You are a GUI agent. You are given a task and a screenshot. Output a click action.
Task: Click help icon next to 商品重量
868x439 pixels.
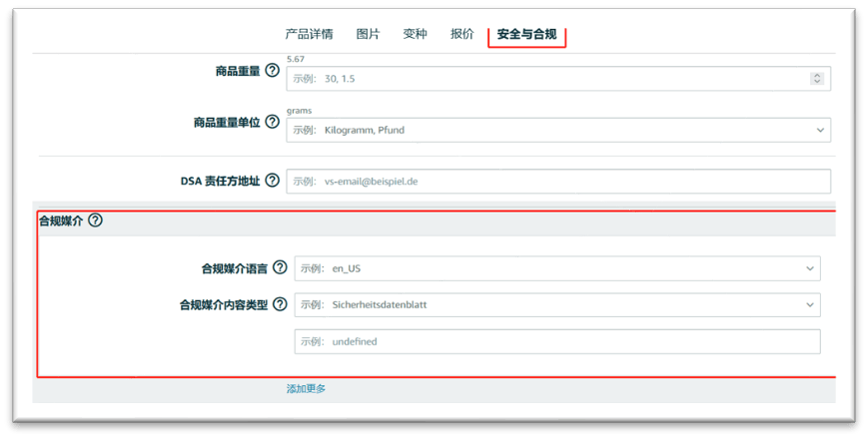pyautogui.click(x=272, y=70)
